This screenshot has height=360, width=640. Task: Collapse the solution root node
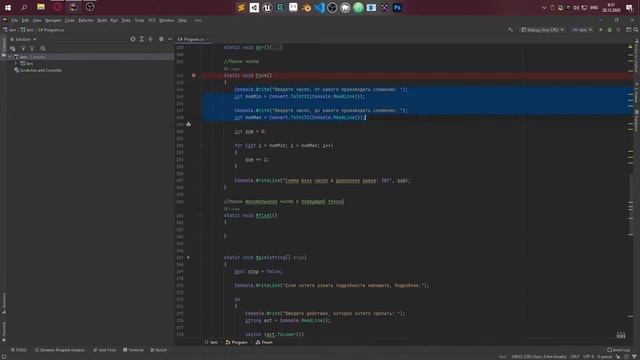(x=10, y=57)
